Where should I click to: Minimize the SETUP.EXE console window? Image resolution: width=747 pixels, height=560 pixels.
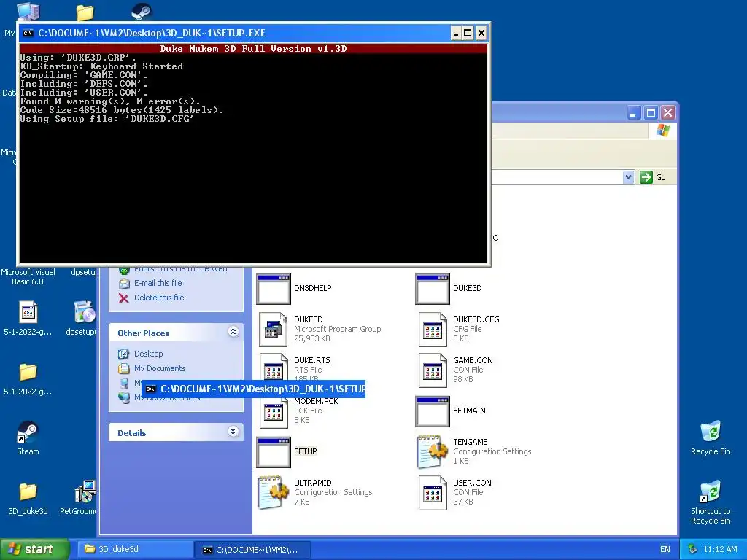456,33
